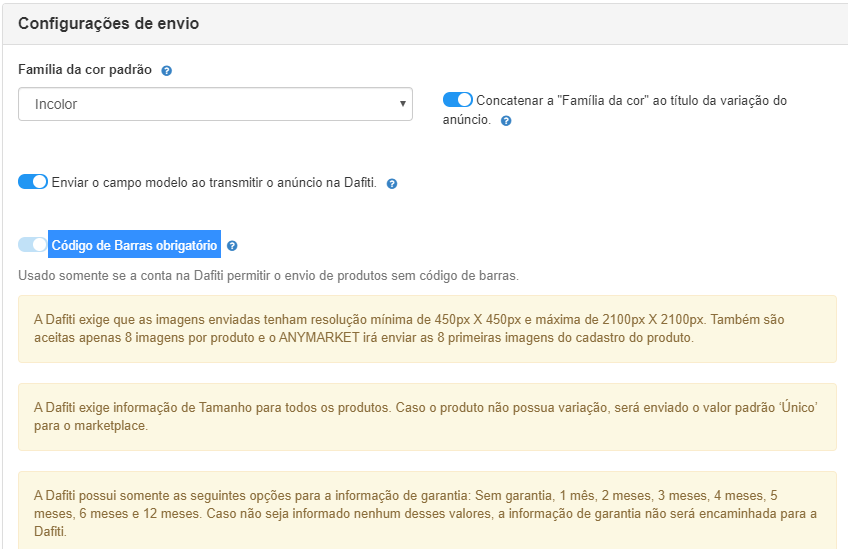Click help icon after Concatenar option's 'anúncio.' text
Screen dimensions: 848x550
coord(506,121)
